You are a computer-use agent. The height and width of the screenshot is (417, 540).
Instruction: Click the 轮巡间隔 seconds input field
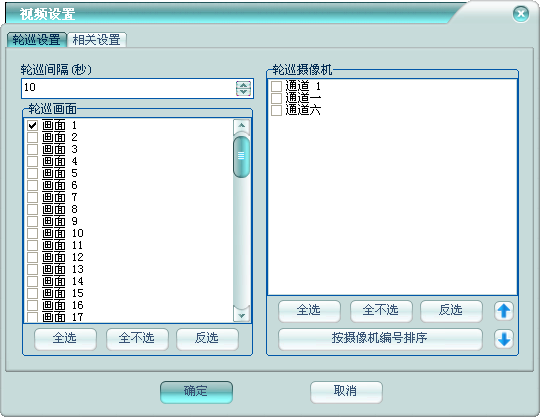[x=128, y=88]
